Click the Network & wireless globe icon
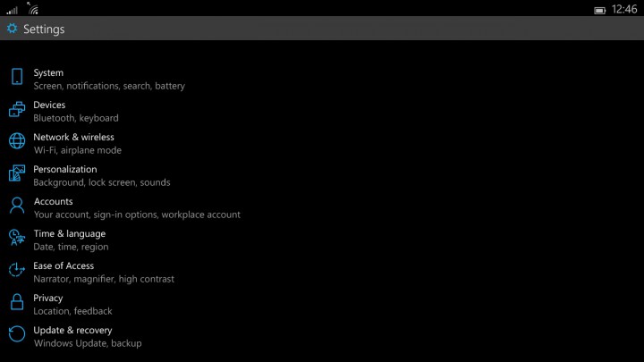The width and height of the screenshot is (644, 362). (x=17, y=141)
